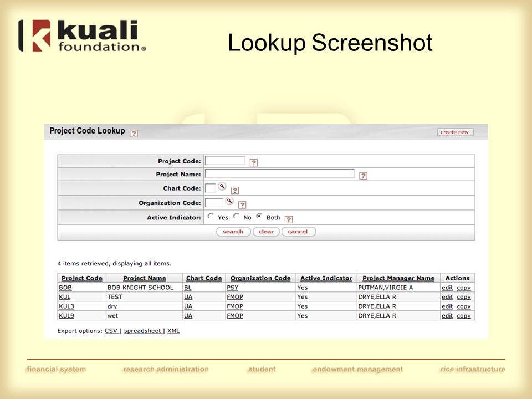Click edit for KUL3 dry row
Image resolution: width=532 pixels, height=399 pixels.
(447, 306)
